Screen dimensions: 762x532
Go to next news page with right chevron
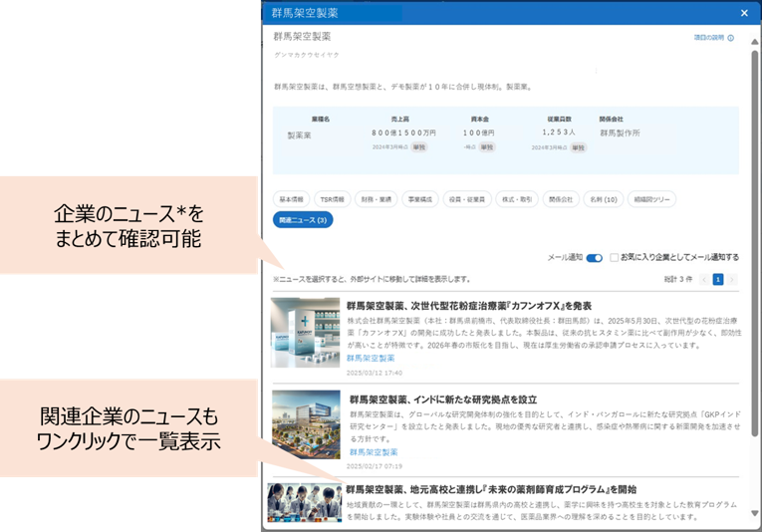(732, 280)
